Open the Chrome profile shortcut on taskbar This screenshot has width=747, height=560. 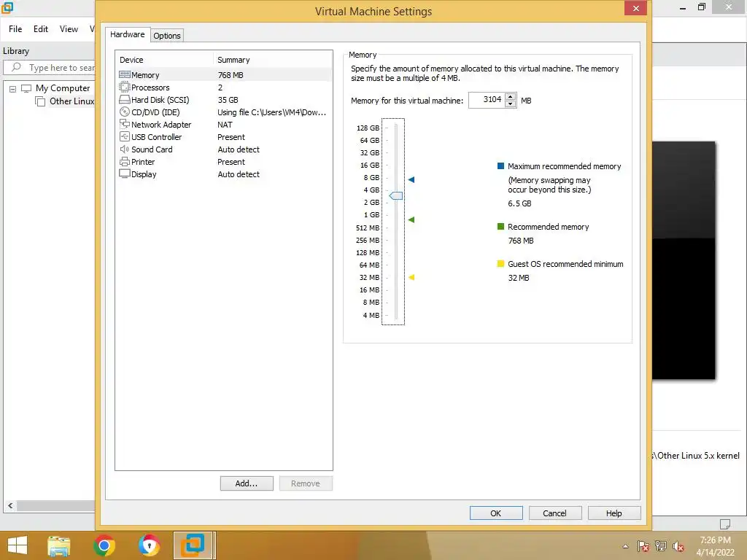coord(149,545)
